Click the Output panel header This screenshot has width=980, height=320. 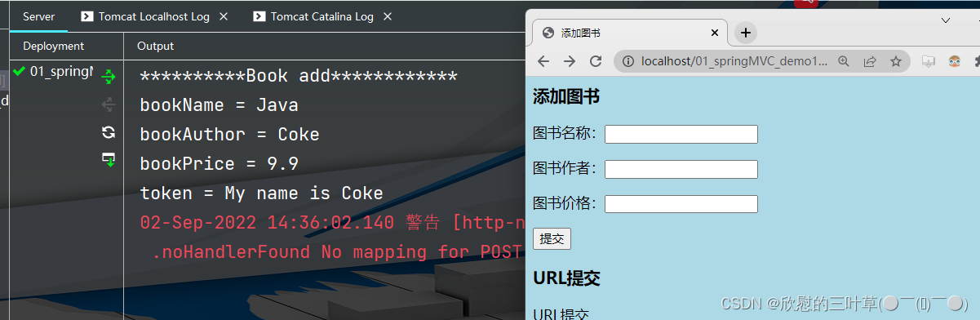pos(155,46)
